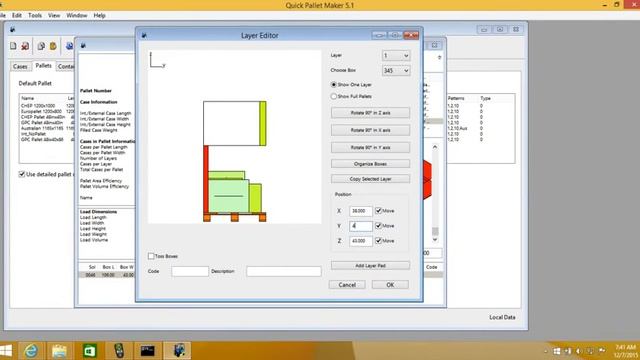This screenshot has width=640, height=360.
Task: Select the red vertical box in layer view
Action: point(206,180)
